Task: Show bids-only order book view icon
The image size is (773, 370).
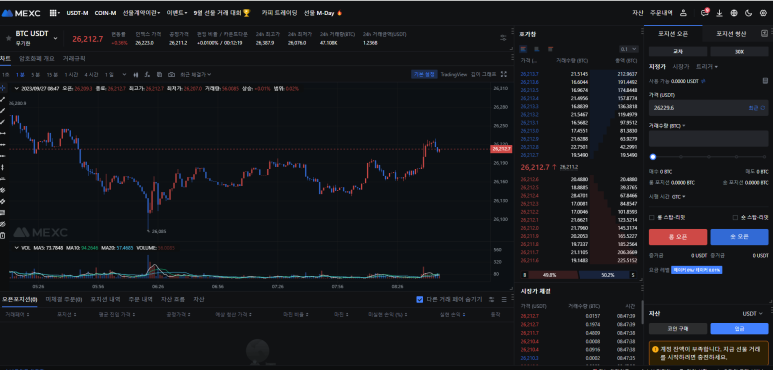Action: point(537,49)
